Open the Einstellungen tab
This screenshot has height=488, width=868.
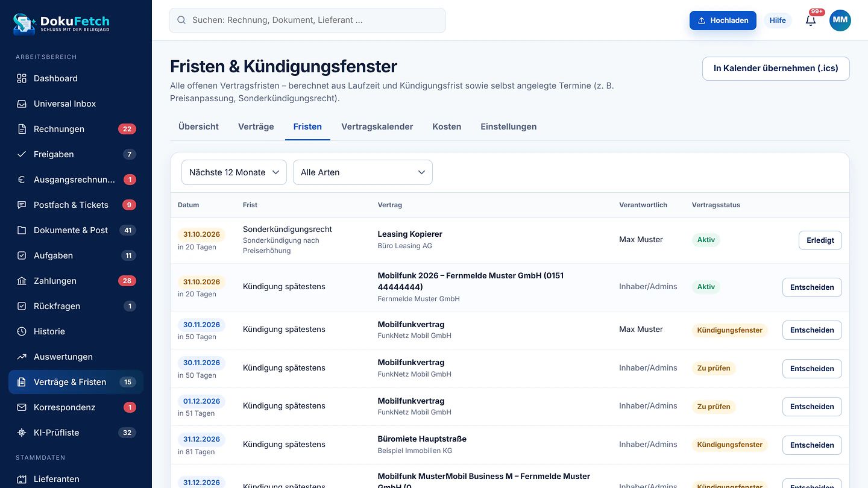(509, 127)
